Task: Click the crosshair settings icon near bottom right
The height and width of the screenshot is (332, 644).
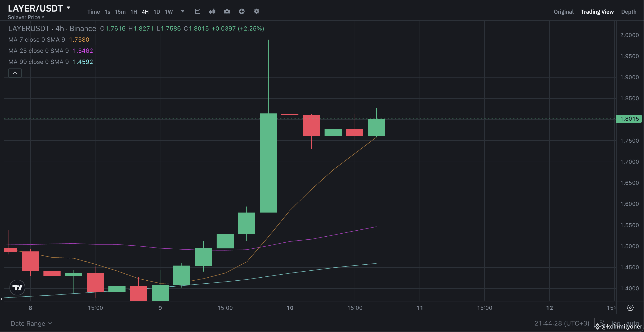Action: pyautogui.click(x=631, y=308)
